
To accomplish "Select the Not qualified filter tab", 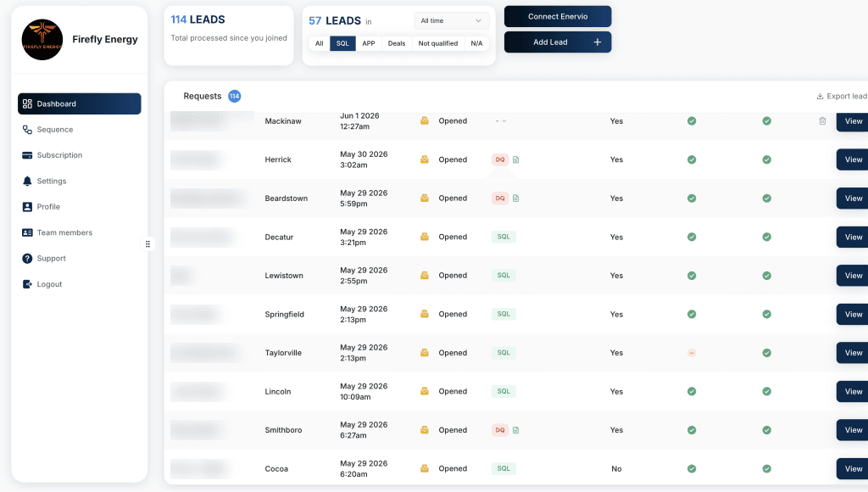I will click(x=438, y=43).
